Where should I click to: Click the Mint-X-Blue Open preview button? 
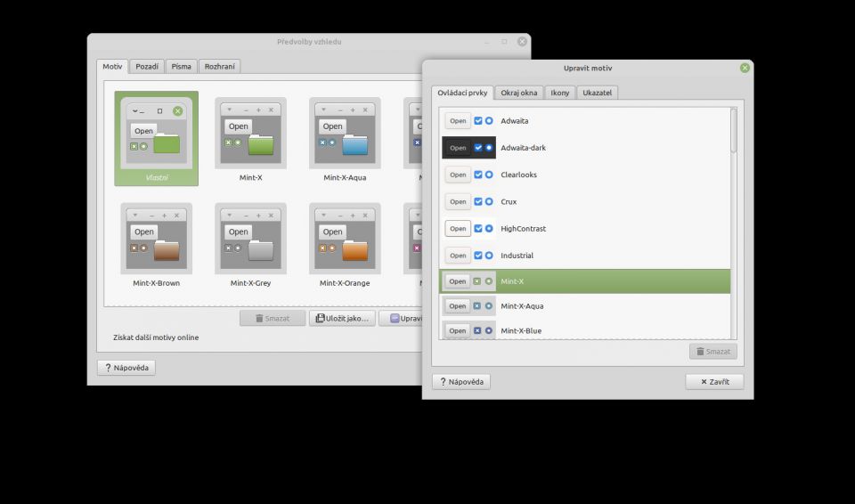tap(458, 330)
